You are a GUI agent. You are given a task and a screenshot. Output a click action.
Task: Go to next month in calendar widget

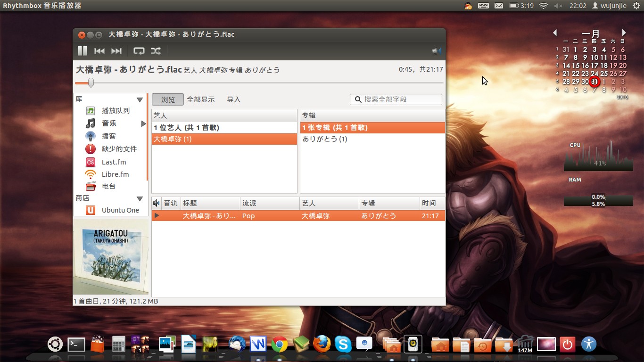pyautogui.click(x=624, y=33)
